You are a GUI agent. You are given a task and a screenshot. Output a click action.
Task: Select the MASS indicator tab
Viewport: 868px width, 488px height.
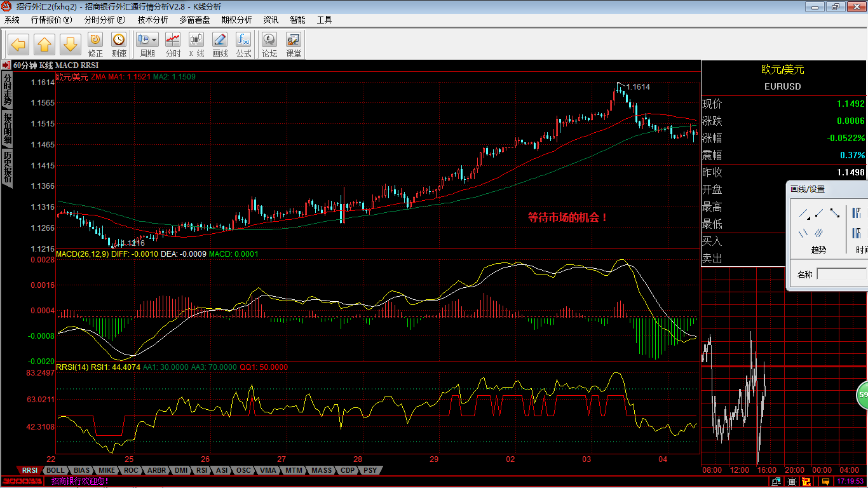tap(322, 470)
